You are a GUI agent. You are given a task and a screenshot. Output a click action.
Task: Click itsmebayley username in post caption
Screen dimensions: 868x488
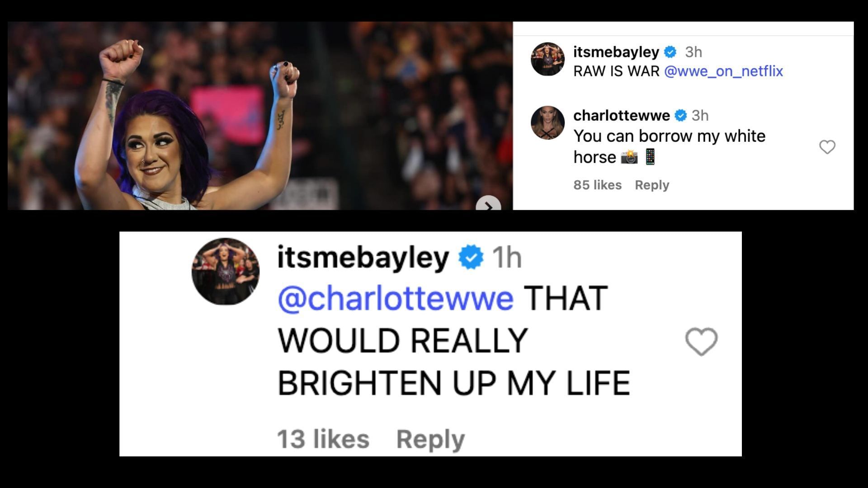(616, 52)
